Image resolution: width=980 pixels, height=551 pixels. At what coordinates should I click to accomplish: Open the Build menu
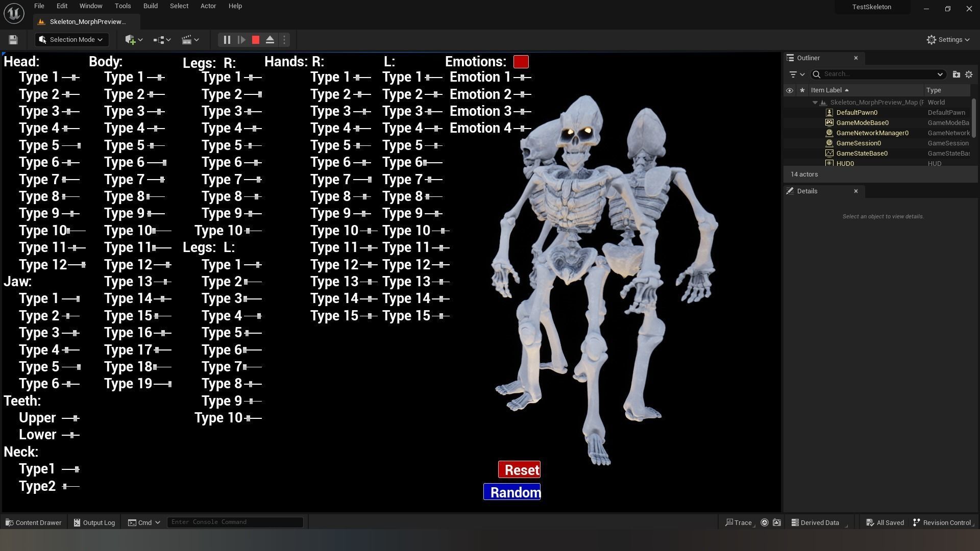tap(150, 6)
